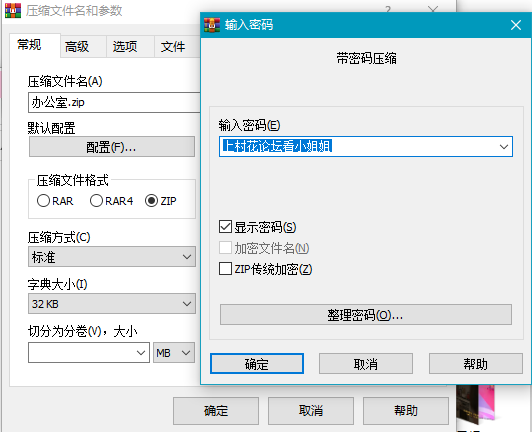Click the WinRAR icon in archive dialog title
The image size is (532, 432).
[x=13, y=10]
